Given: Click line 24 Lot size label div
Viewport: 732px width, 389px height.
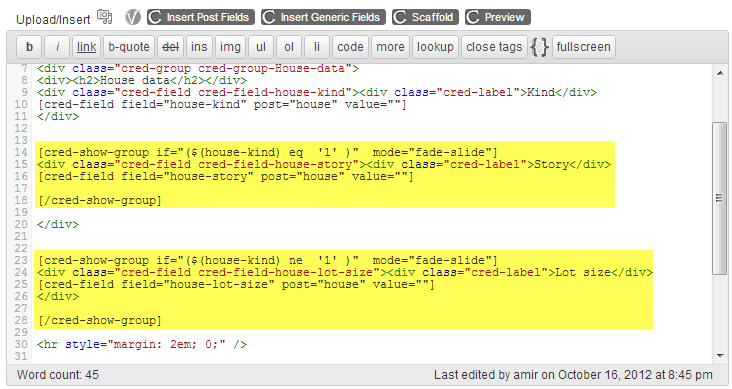Looking at the screenshot, I should coord(345,272).
